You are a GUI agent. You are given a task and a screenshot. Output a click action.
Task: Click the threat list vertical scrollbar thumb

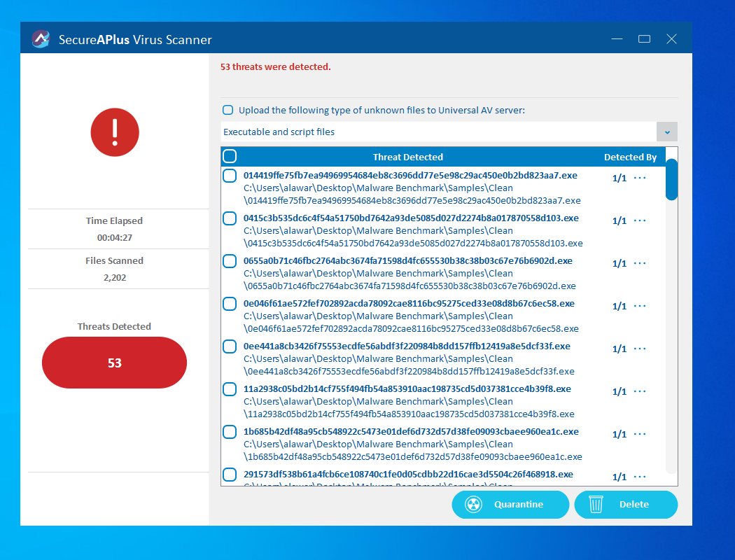[672, 179]
